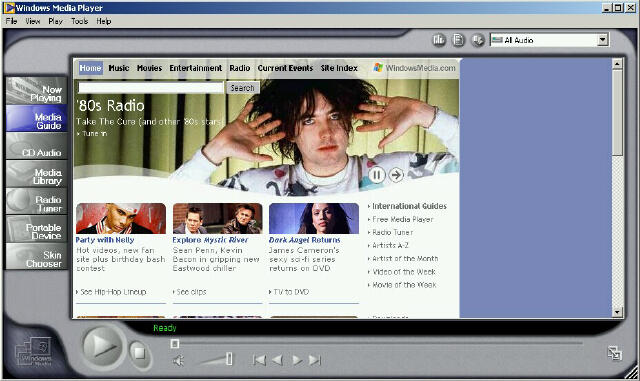Advance banner with next arrow icon

pyautogui.click(x=396, y=175)
